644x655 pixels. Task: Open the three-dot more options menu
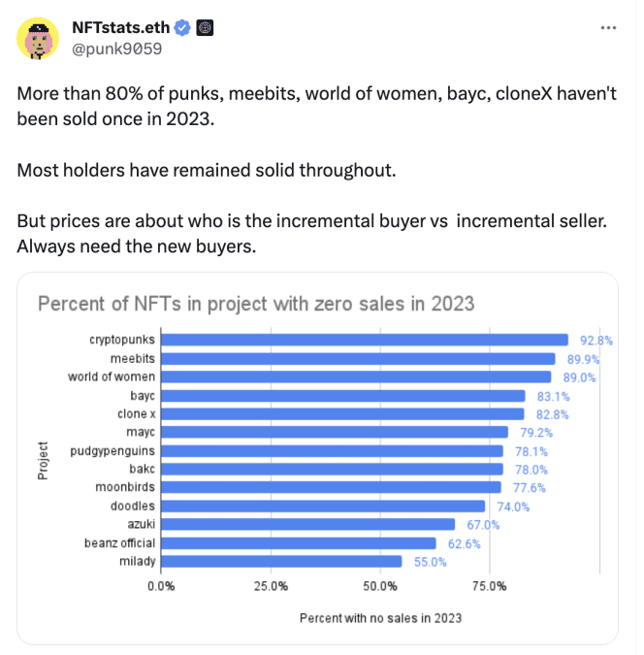tap(608, 27)
